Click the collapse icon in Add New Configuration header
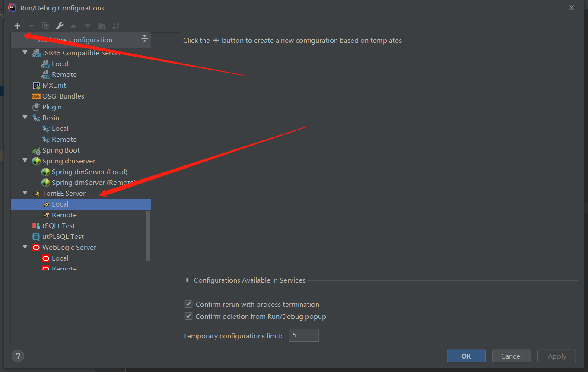588x372 pixels. coord(145,39)
